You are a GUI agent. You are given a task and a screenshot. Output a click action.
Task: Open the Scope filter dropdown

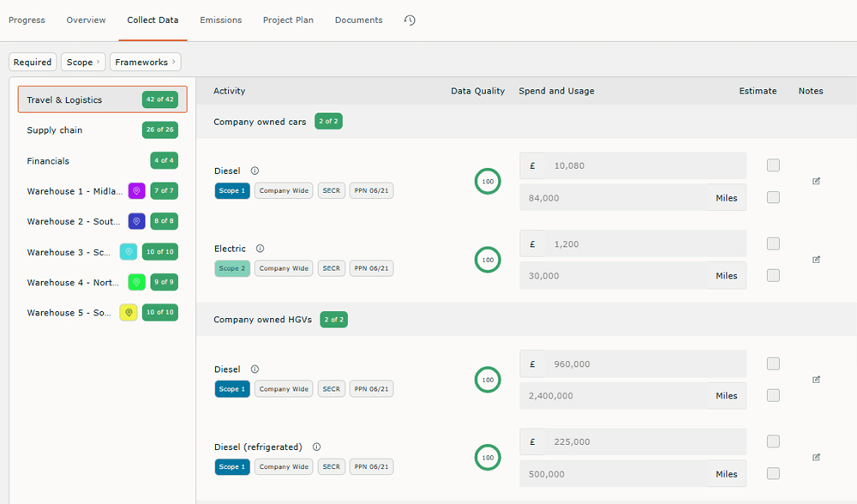[82, 62]
